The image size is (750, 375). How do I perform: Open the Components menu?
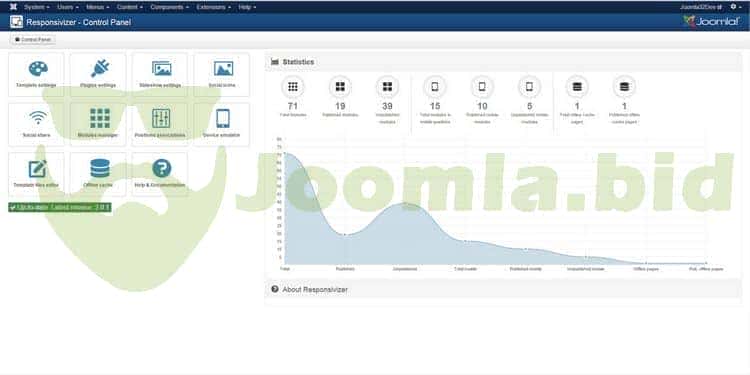pos(169,7)
